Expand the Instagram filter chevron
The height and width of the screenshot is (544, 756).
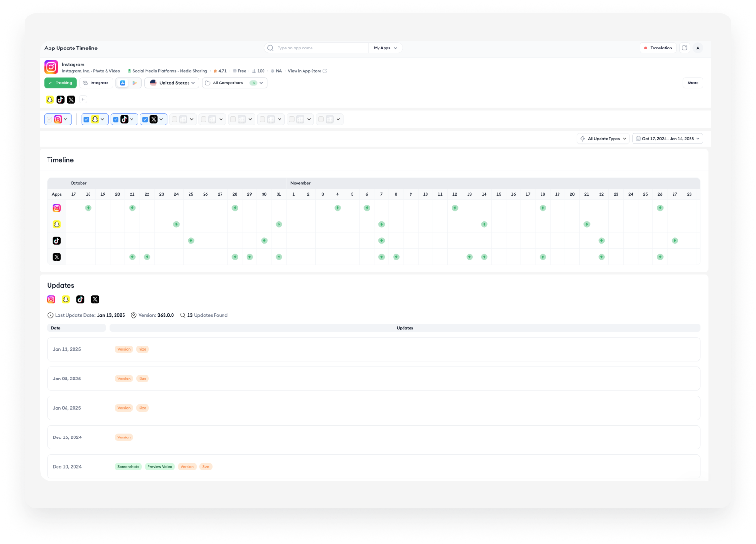coord(66,120)
